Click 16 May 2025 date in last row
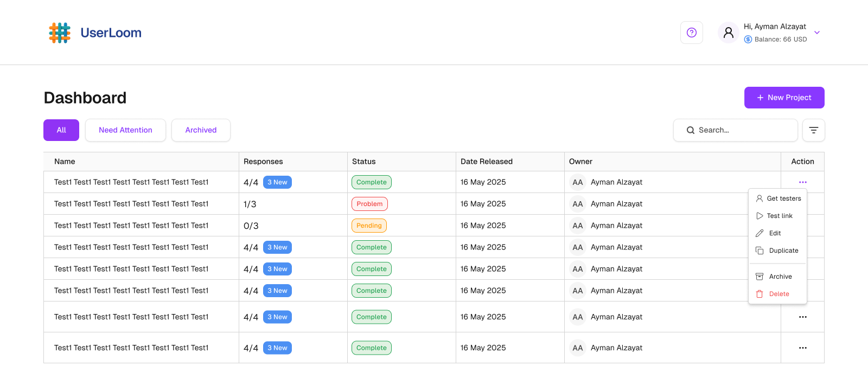 [x=483, y=348]
